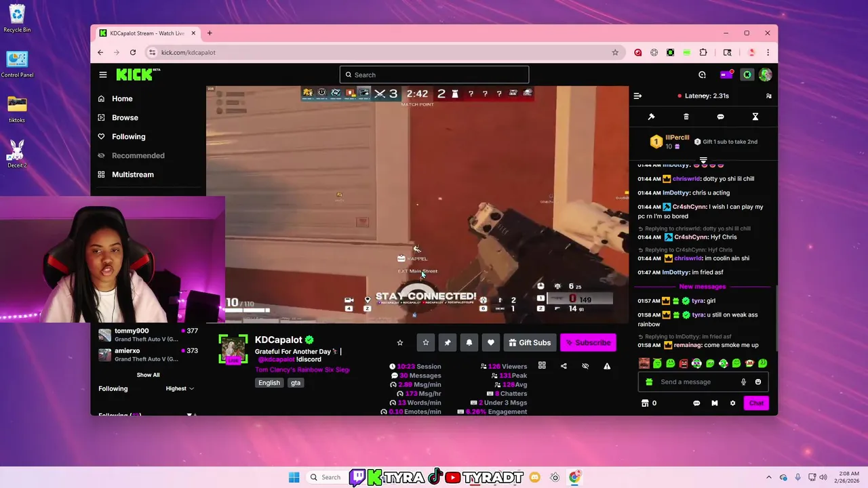Open Recommended in Kick sidebar
The height and width of the screenshot is (488, 868).
click(x=131, y=155)
